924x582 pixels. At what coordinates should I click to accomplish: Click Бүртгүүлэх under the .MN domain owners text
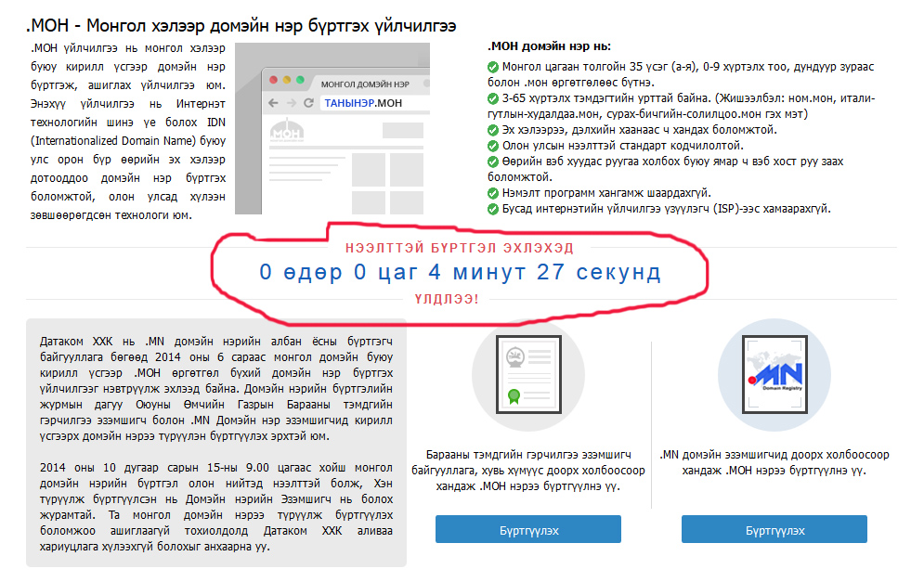[774, 530]
